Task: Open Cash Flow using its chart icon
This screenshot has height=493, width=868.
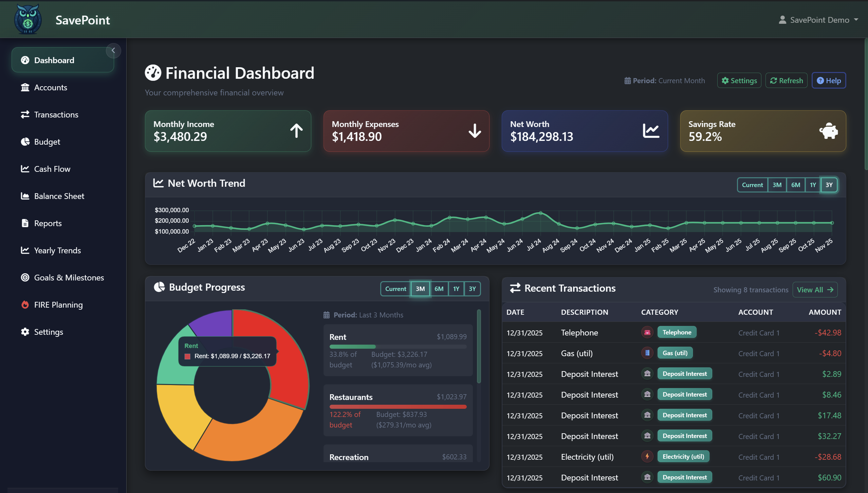Action: [x=25, y=169]
